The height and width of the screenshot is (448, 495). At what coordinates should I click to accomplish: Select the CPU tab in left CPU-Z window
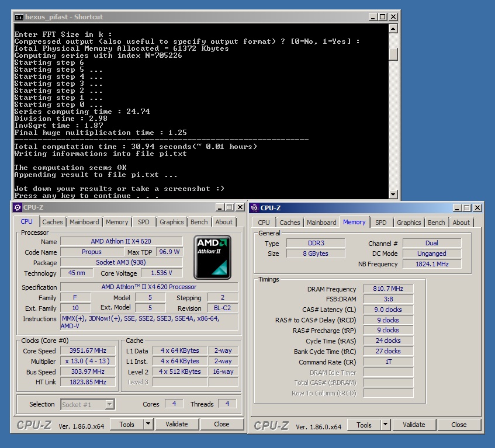point(26,221)
